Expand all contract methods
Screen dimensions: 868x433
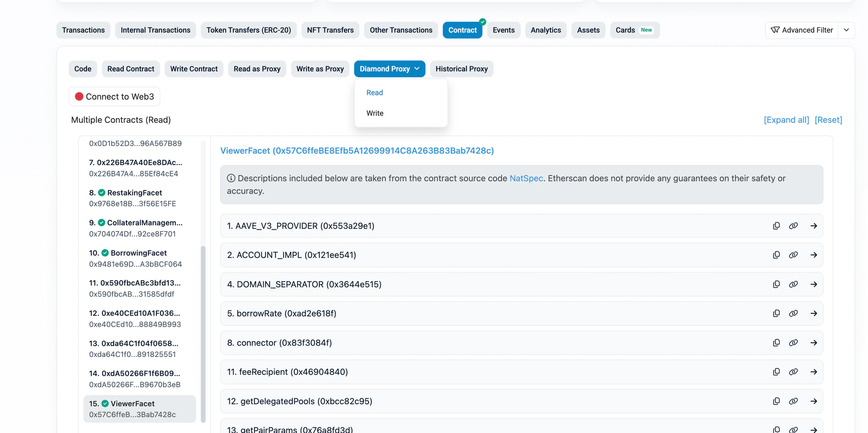point(786,119)
